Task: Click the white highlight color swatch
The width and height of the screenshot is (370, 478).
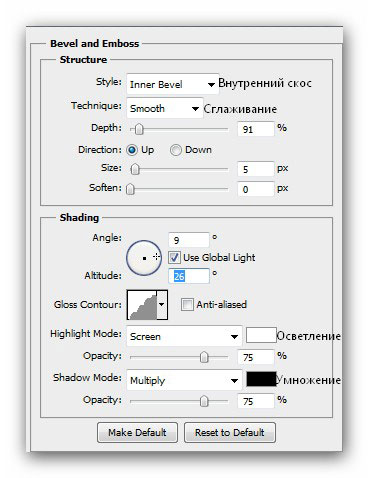Action: point(261,335)
